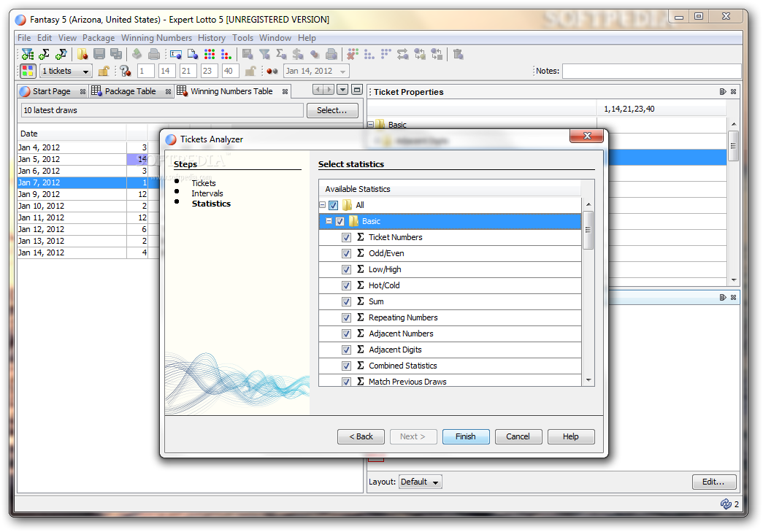Uncheck the All statistics checkbox
The image size is (763, 532).
[x=334, y=205]
